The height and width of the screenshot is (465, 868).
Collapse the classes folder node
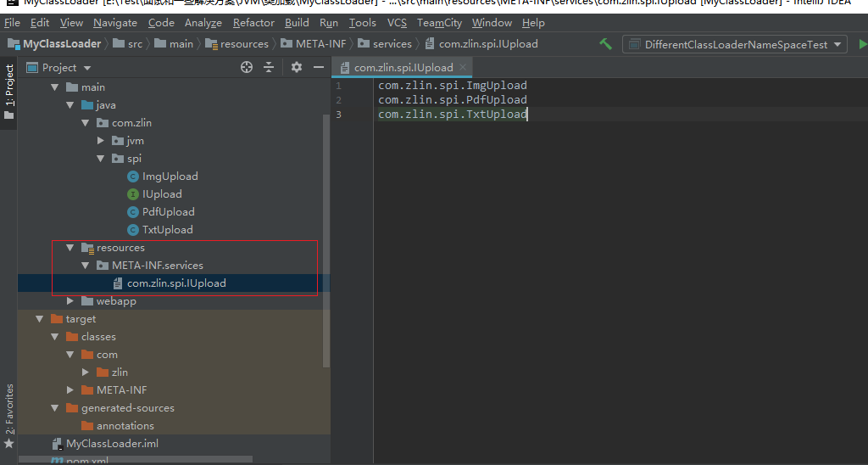point(55,336)
